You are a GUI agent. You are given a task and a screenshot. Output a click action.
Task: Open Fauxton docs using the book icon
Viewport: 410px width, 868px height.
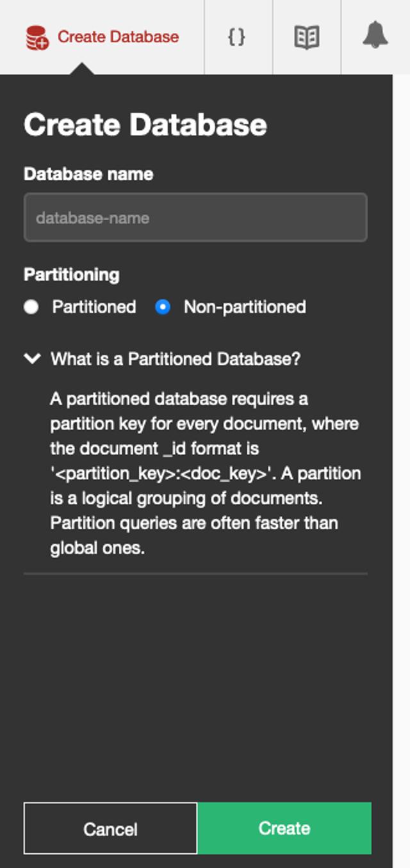click(x=306, y=37)
